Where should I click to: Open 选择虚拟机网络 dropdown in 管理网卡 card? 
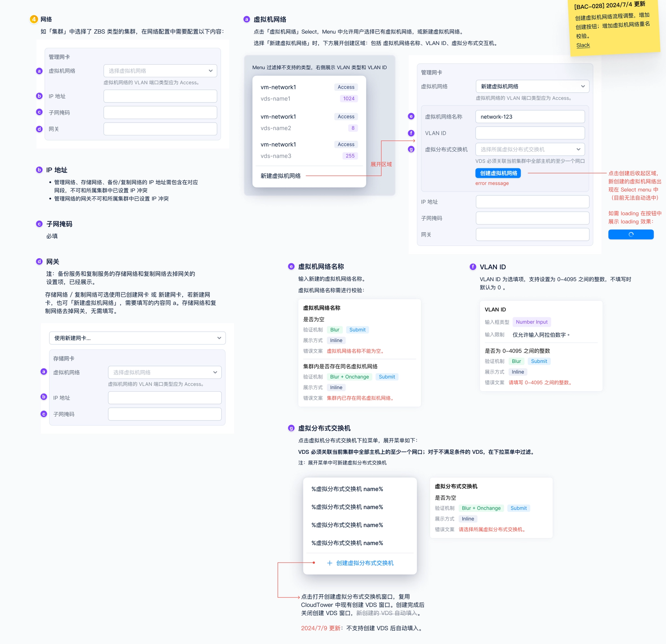[160, 71]
